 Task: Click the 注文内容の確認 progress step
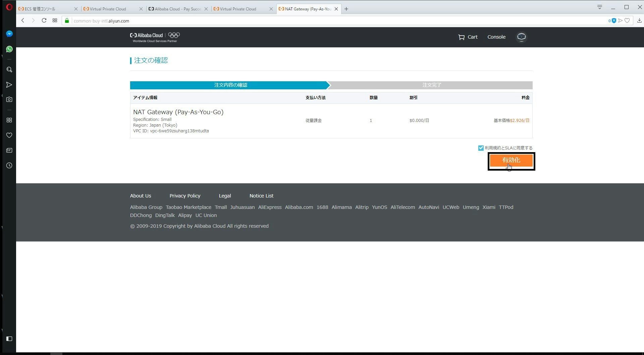coord(230,85)
